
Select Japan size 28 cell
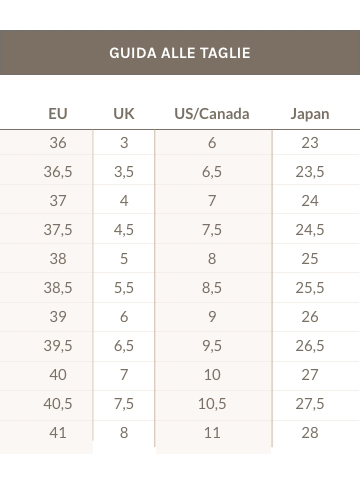(x=310, y=433)
